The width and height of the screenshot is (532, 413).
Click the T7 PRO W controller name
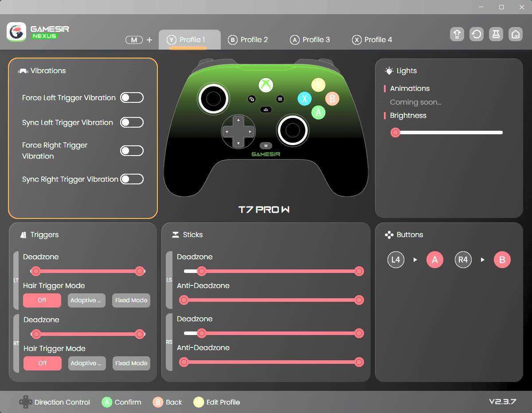pyautogui.click(x=264, y=210)
